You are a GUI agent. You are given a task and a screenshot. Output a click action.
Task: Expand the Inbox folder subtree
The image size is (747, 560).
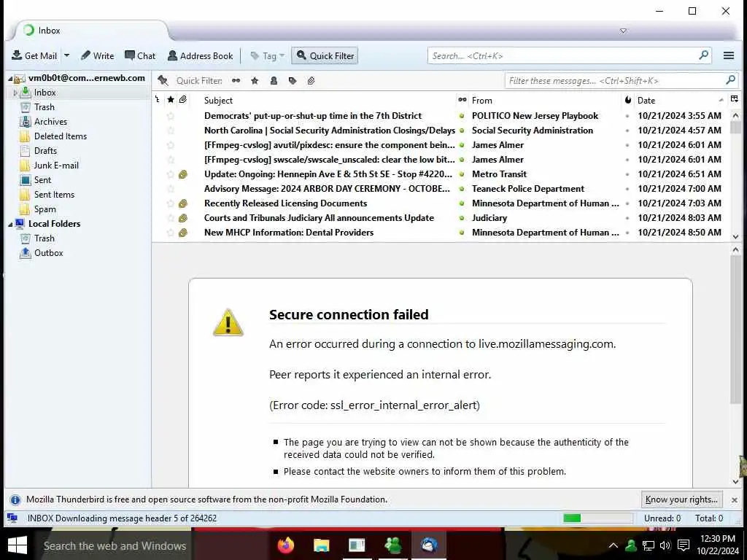pos(15,93)
